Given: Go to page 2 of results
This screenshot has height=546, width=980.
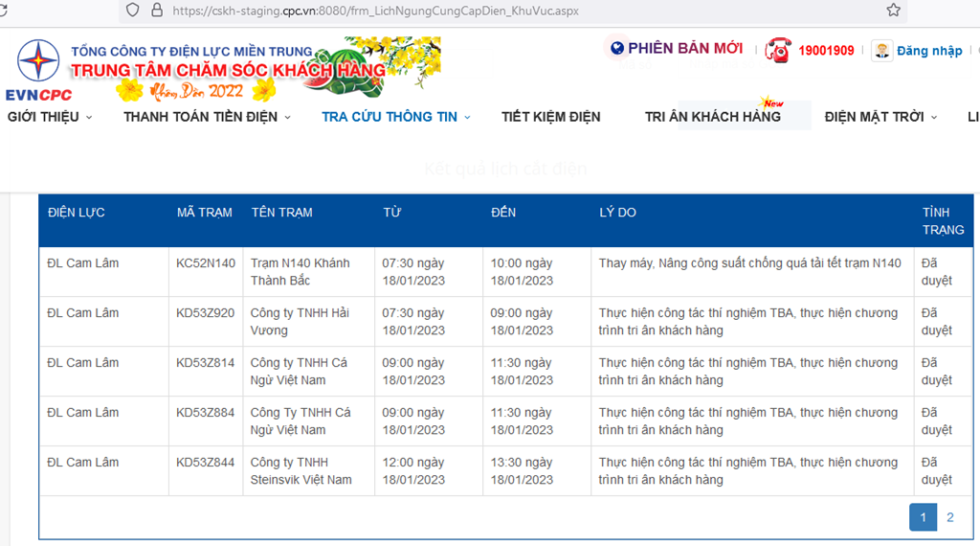Looking at the screenshot, I should [949, 517].
